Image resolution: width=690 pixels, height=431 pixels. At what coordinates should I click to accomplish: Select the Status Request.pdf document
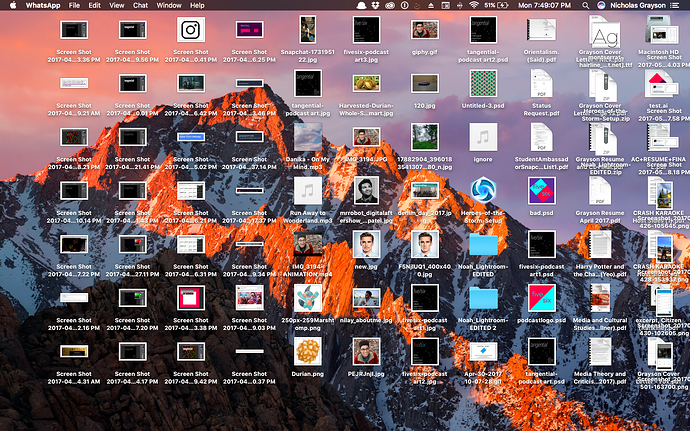(x=542, y=83)
